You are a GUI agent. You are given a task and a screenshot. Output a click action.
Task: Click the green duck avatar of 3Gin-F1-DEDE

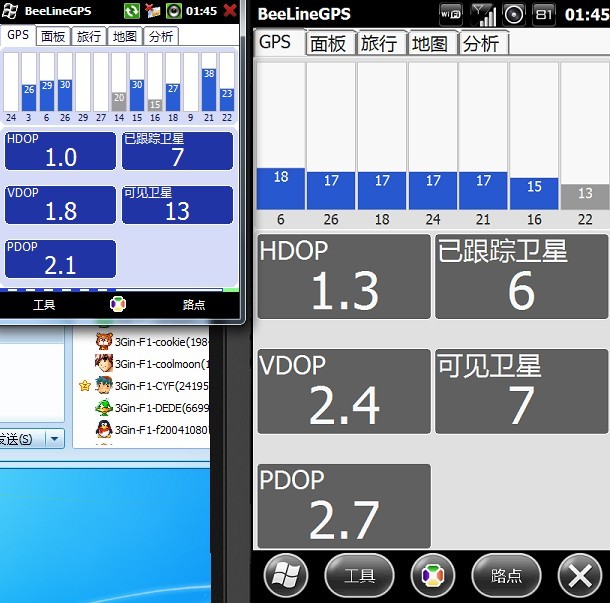[104, 407]
